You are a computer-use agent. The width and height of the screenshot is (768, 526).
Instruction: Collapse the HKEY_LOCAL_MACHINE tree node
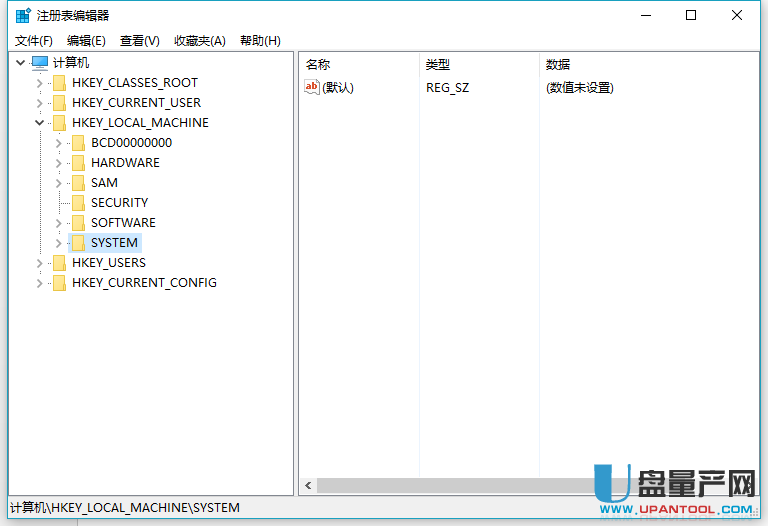39,123
